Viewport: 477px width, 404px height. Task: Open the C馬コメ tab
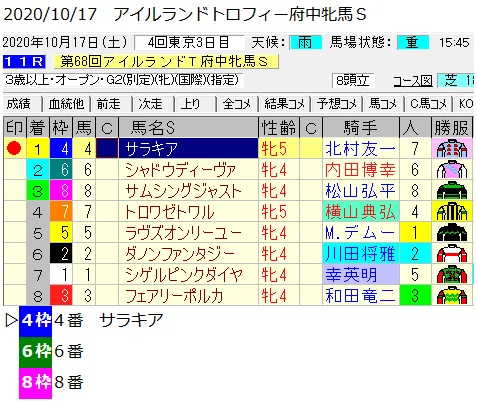point(428,104)
